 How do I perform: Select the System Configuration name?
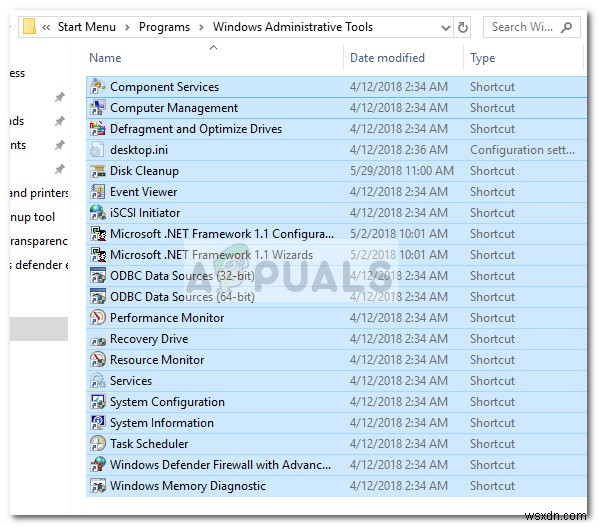tap(167, 402)
